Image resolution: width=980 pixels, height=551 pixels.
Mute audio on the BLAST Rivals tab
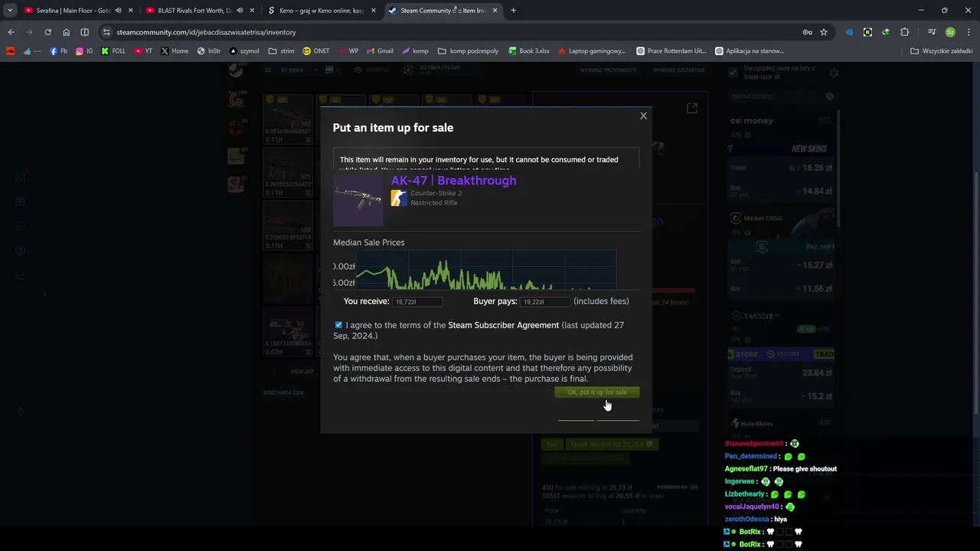(240, 11)
